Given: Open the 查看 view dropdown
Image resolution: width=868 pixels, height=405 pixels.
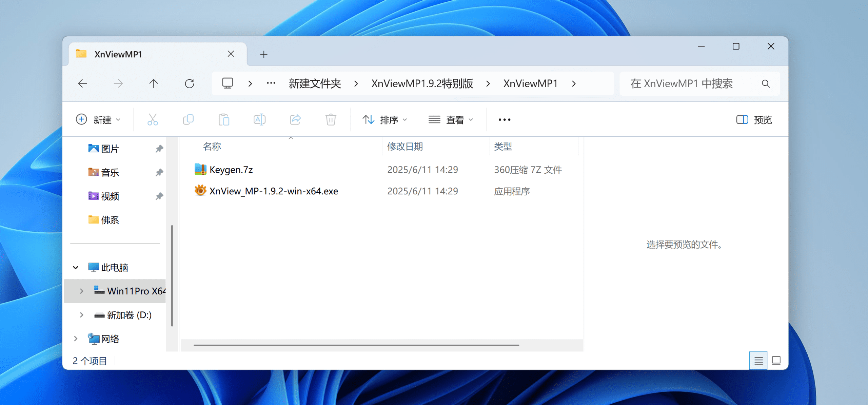Looking at the screenshot, I should click(x=451, y=120).
